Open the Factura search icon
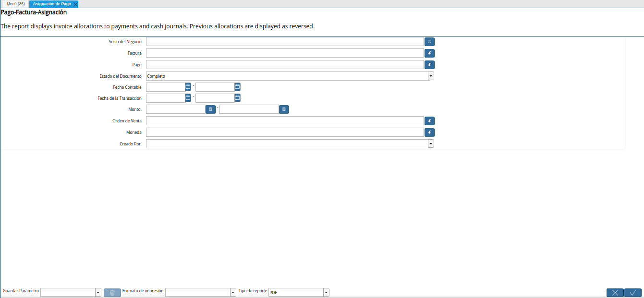Viewport: 644px width, 298px height. (429, 53)
